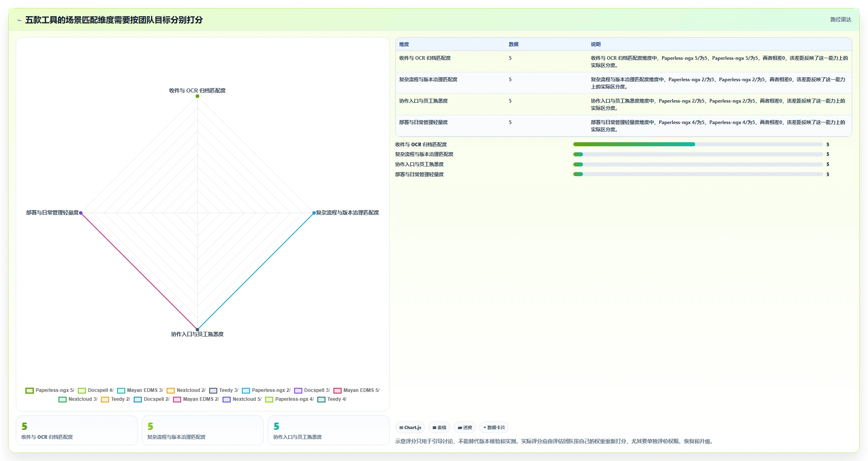
Task: Toggle the Paperless-ngx 4/ legend entry
Action: click(x=289, y=399)
